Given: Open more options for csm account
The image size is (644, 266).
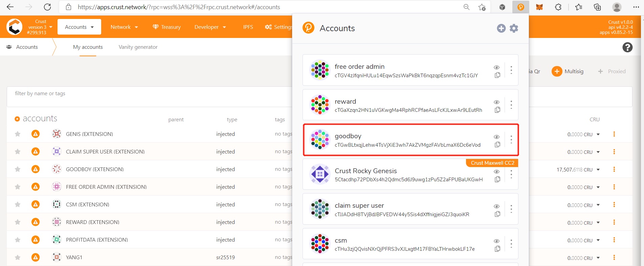Looking at the screenshot, I should [511, 244].
